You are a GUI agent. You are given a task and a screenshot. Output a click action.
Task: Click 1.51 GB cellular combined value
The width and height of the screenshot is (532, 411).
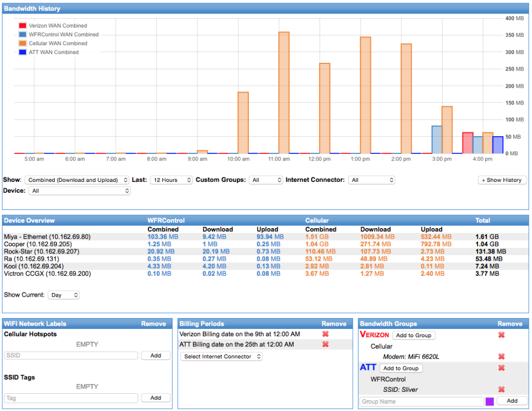(317, 237)
